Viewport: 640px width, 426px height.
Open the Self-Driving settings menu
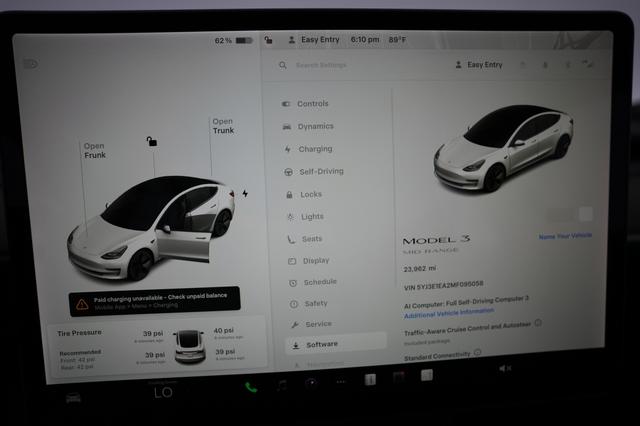coord(314,172)
